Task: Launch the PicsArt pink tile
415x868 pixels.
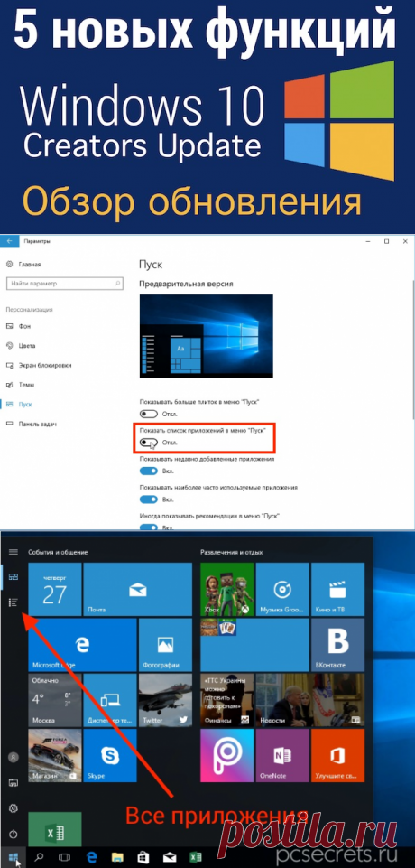Action: click(227, 755)
